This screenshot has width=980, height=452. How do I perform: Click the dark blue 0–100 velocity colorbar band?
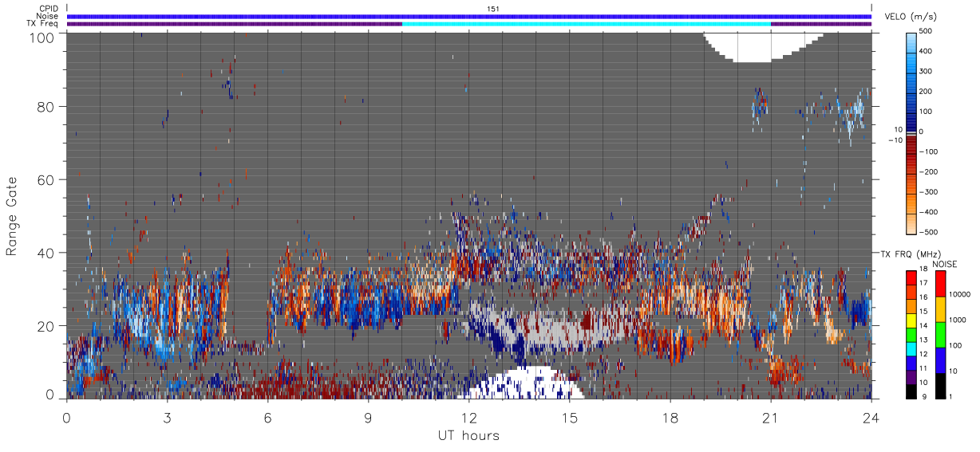(911, 121)
